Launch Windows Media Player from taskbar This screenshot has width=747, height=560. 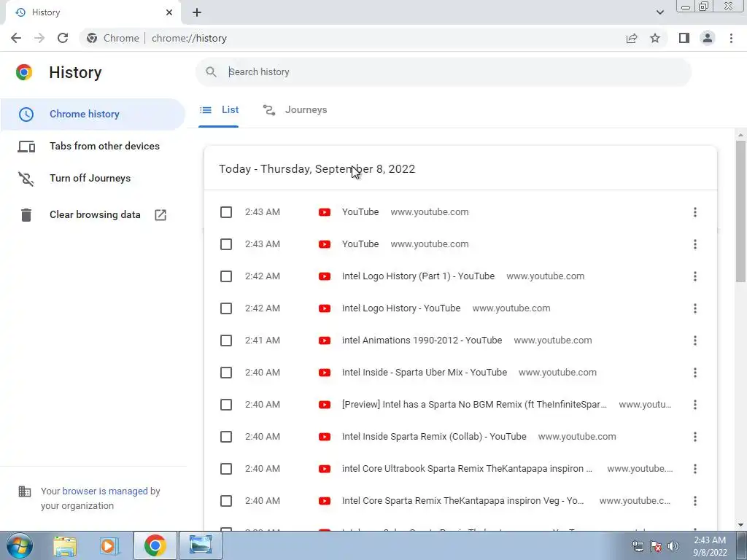pyautogui.click(x=109, y=545)
